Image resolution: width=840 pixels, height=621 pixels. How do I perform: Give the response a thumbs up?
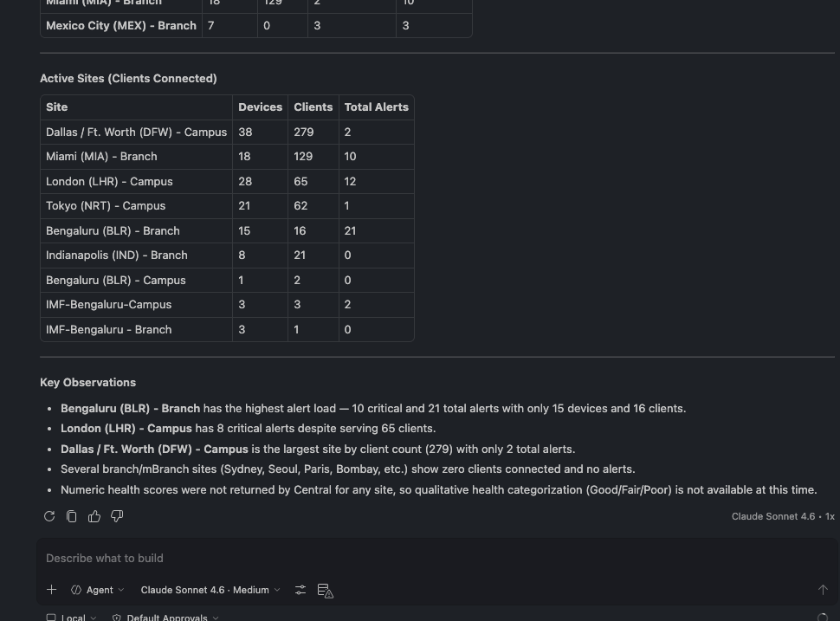tap(94, 516)
